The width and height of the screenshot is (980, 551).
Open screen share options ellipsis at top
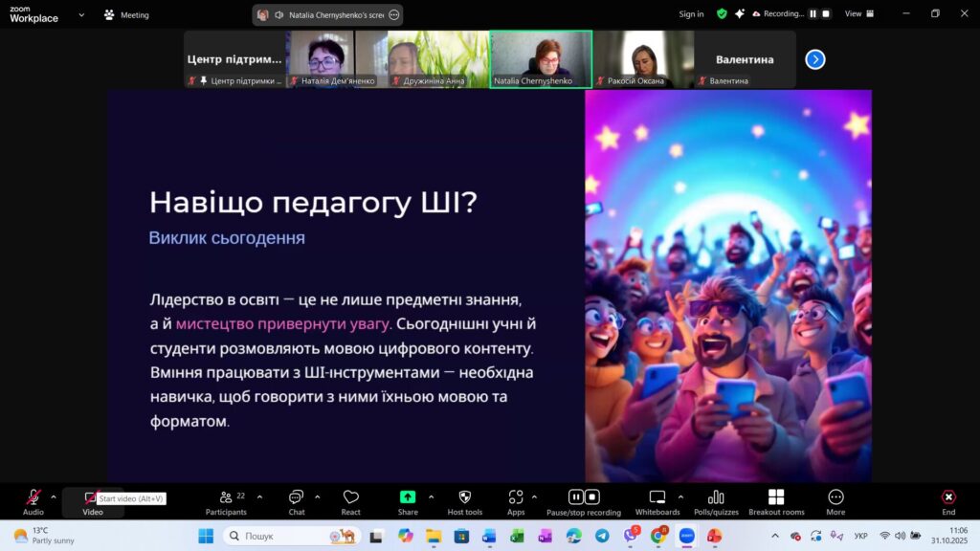click(x=393, y=15)
